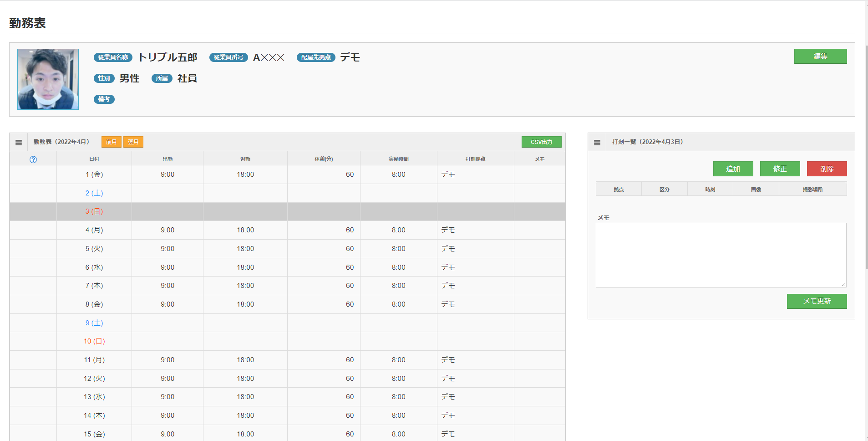This screenshot has height=441, width=868.
Task: Click 翌月 to show the next month
Action: pos(133,142)
